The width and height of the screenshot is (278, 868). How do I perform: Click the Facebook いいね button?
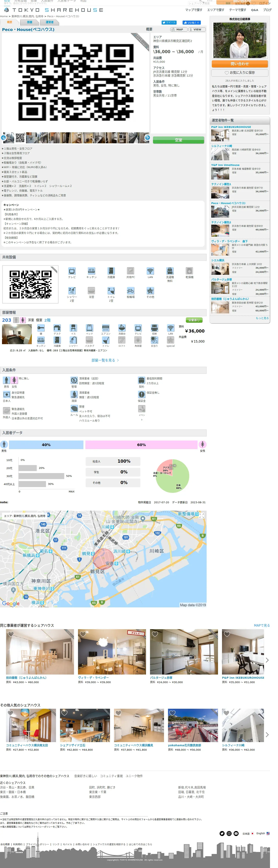pos(192,23)
